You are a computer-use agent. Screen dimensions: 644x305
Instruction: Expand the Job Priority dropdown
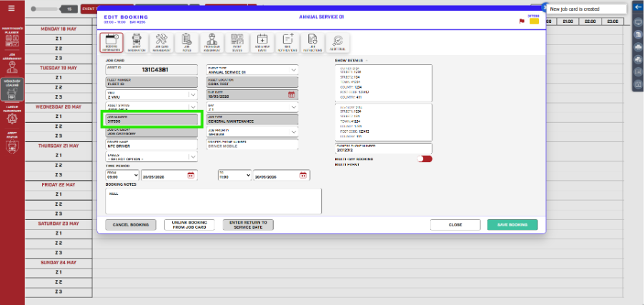(x=293, y=131)
